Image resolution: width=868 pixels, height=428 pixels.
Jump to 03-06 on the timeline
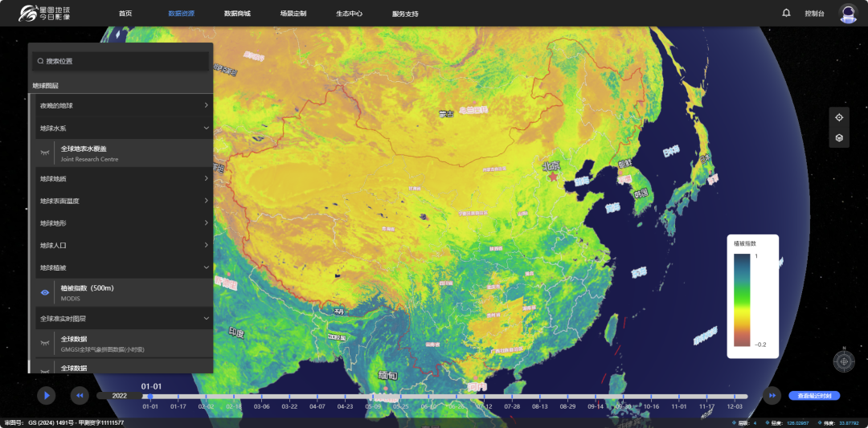(261, 406)
